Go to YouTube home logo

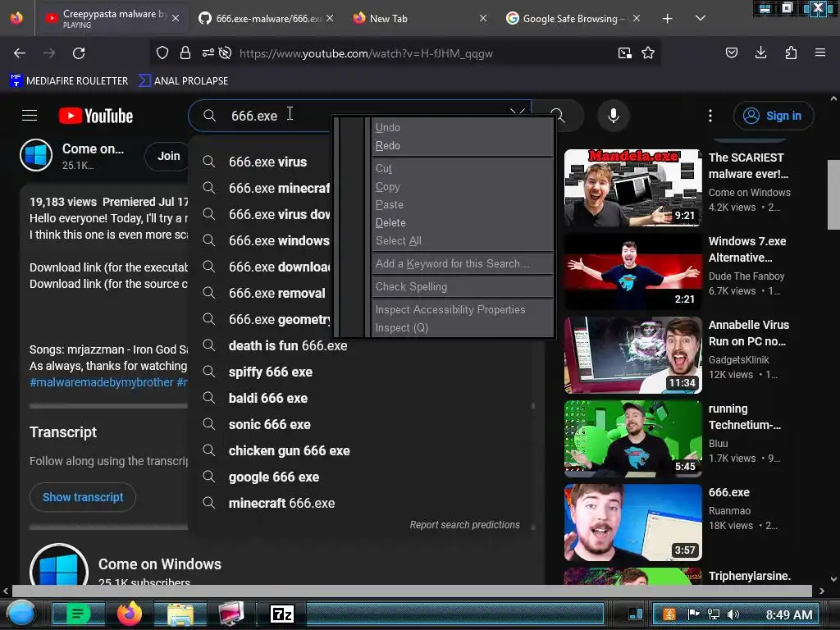pos(96,116)
